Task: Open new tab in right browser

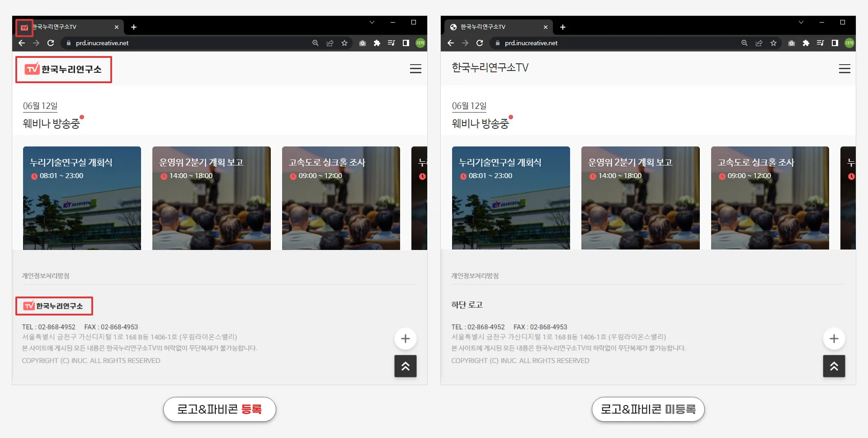Action: [563, 27]
